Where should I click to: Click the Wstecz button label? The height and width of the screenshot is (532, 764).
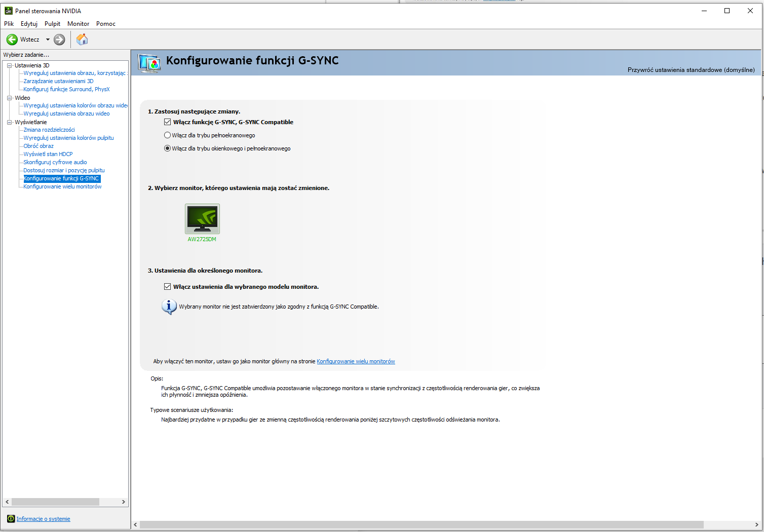click(30, 40)
